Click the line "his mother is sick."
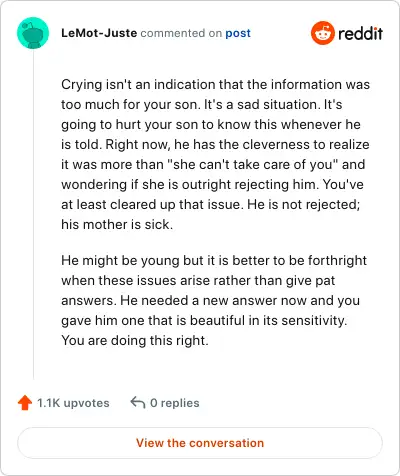 [x=117, y=224]
